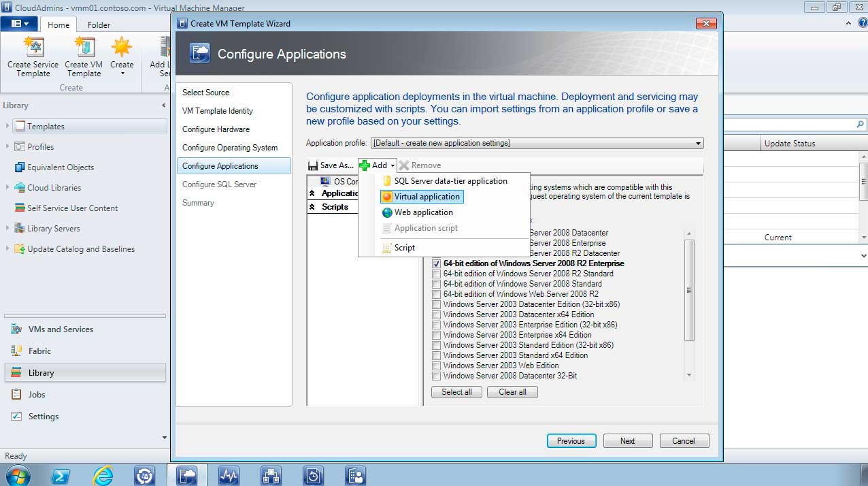Click the Virtual Machine Manager taskbar icon
This screenshot has height=486, width=868.
pyautogui.click(x=186, y=475)
